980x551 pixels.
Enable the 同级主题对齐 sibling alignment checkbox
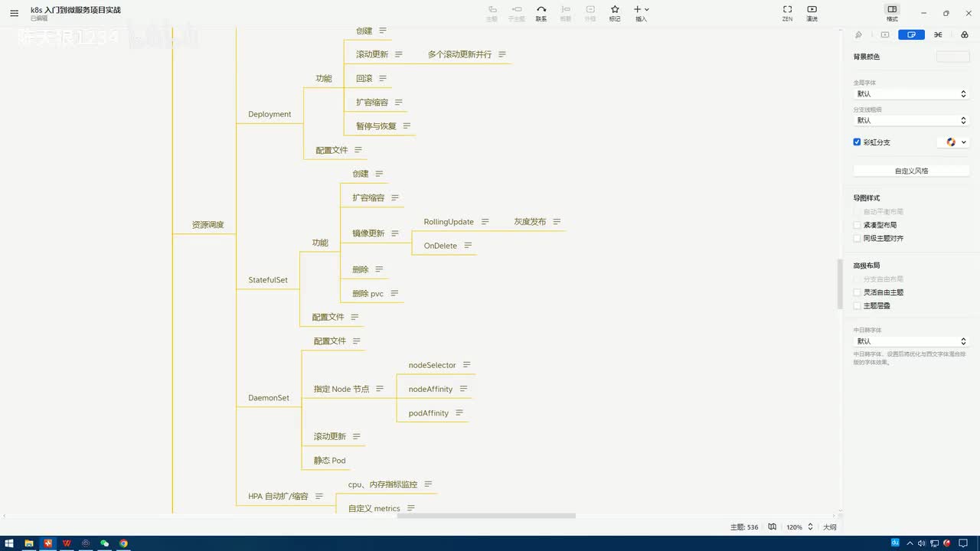(x=857, y=238)
